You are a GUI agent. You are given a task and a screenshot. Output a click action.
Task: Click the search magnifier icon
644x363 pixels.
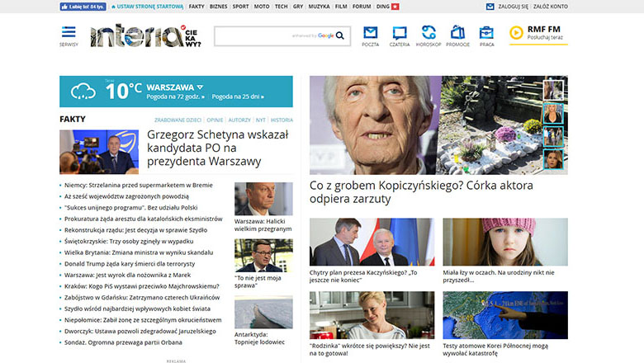pyautogui.click(x=342, y=35)
